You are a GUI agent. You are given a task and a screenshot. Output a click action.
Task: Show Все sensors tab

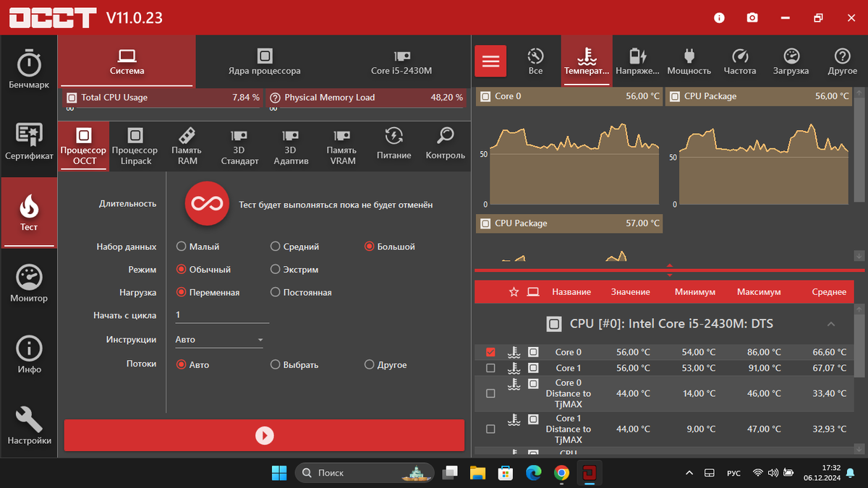(535, 61)
